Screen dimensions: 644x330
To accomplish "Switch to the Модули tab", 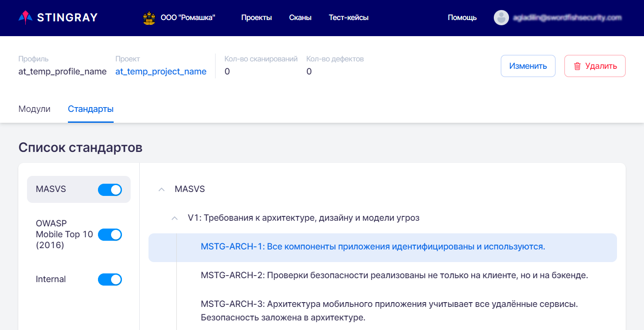I will point(34,109).
